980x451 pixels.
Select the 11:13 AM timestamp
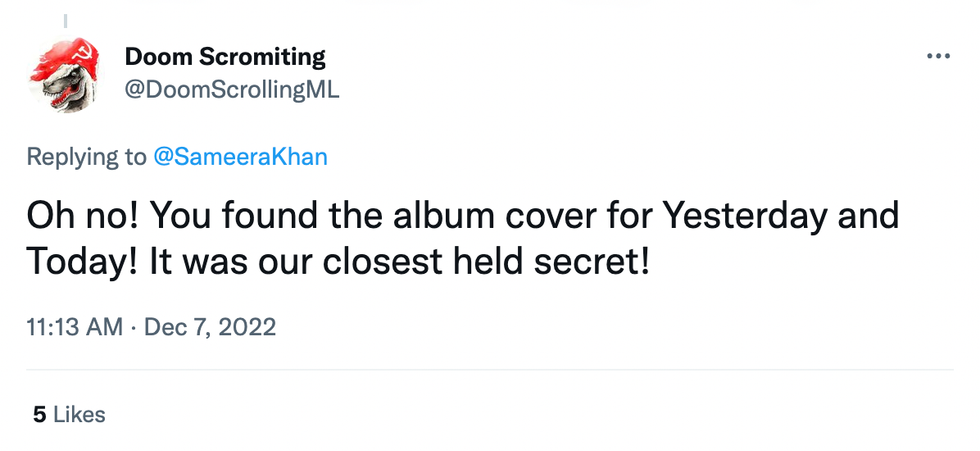point(75,326)
